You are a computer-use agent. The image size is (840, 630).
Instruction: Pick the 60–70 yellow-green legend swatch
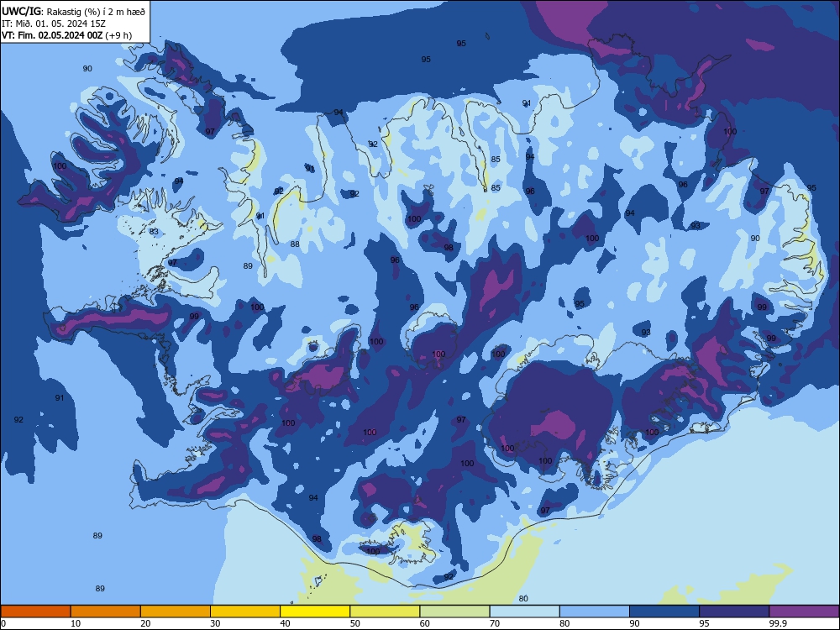click(x=454, y=612)
